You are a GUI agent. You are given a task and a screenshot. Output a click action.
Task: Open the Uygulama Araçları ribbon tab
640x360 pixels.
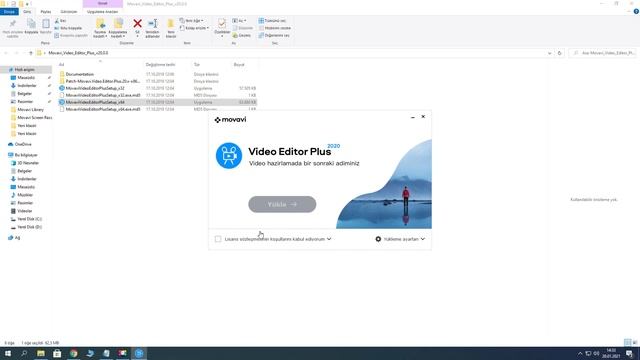point(102,12)
